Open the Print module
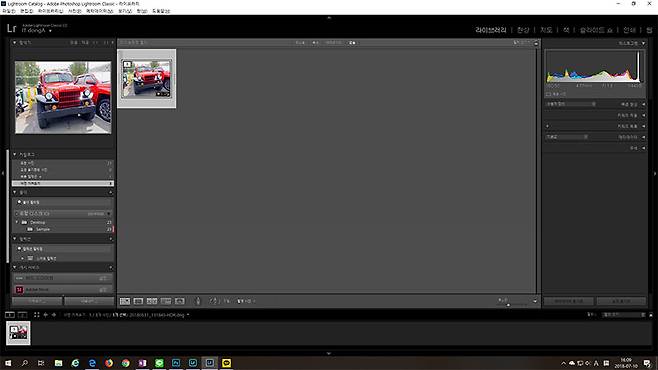 click(x=629, y=30)
